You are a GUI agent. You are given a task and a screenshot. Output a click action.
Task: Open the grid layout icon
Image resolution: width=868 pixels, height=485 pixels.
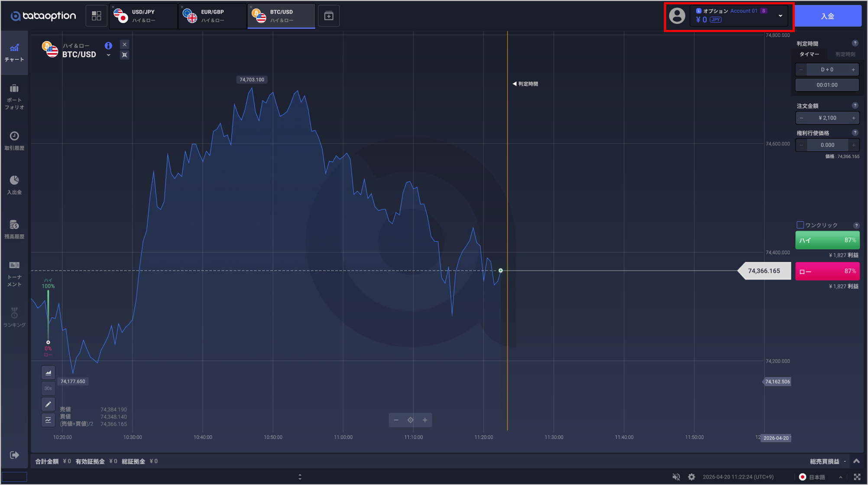coord(96,16)
